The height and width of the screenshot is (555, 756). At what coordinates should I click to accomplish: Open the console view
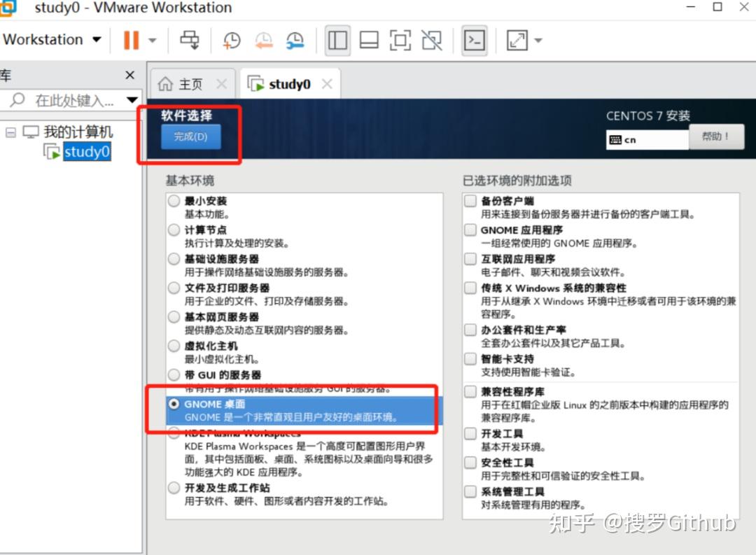475,41
